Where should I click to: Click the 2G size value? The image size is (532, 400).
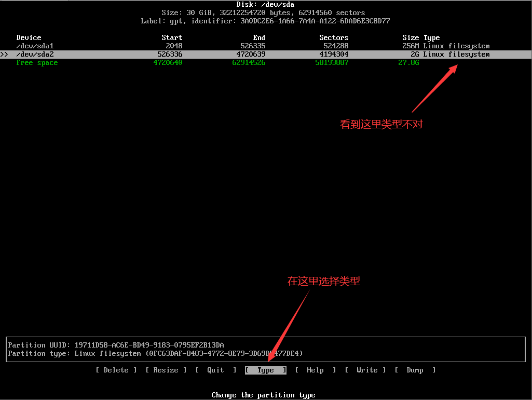[x=415, y=55]
